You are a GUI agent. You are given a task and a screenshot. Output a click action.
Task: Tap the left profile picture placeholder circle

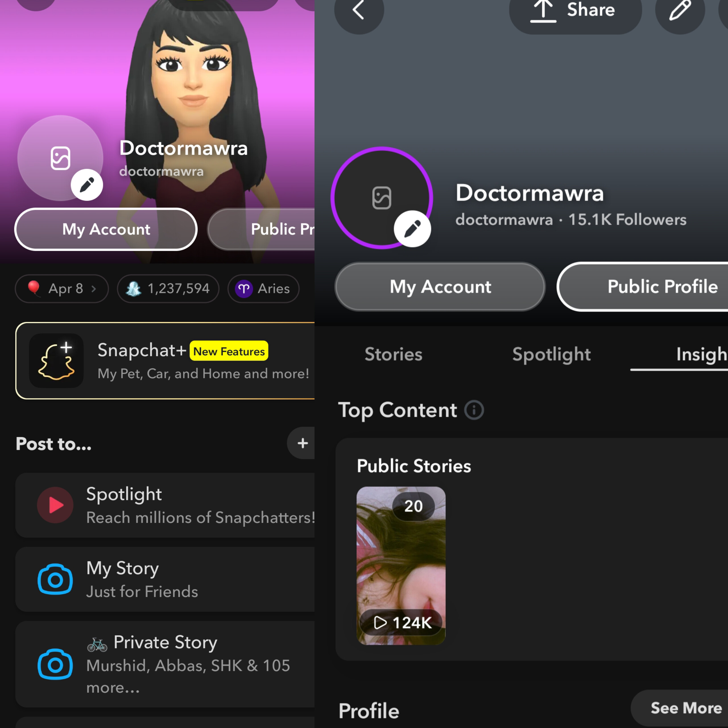[x=60, y=158]
